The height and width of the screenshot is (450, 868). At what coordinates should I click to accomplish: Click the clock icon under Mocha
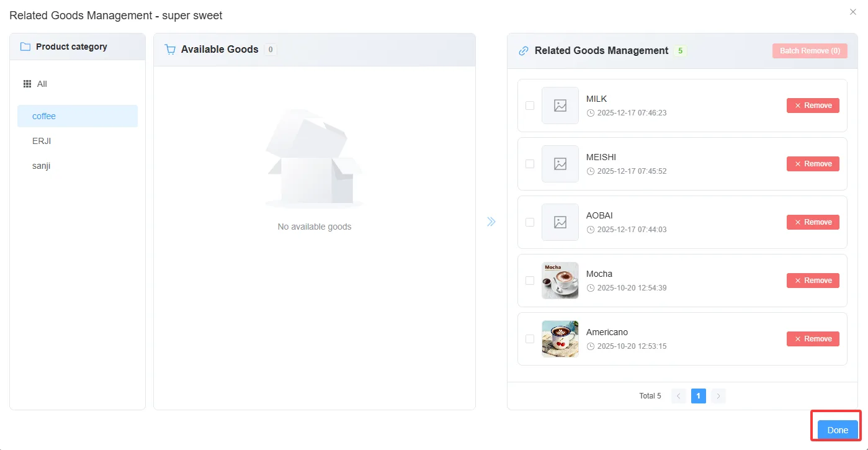590,288
